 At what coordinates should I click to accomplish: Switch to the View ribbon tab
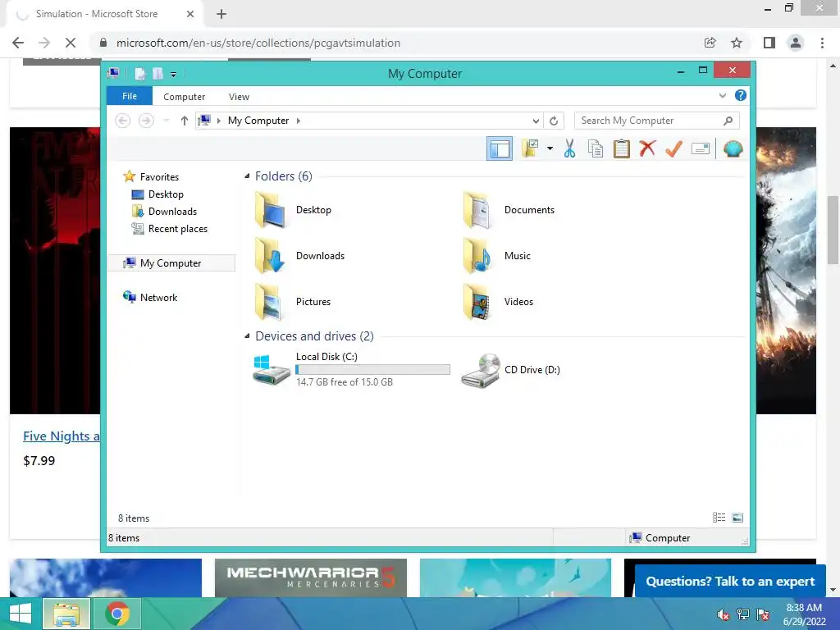239,97
